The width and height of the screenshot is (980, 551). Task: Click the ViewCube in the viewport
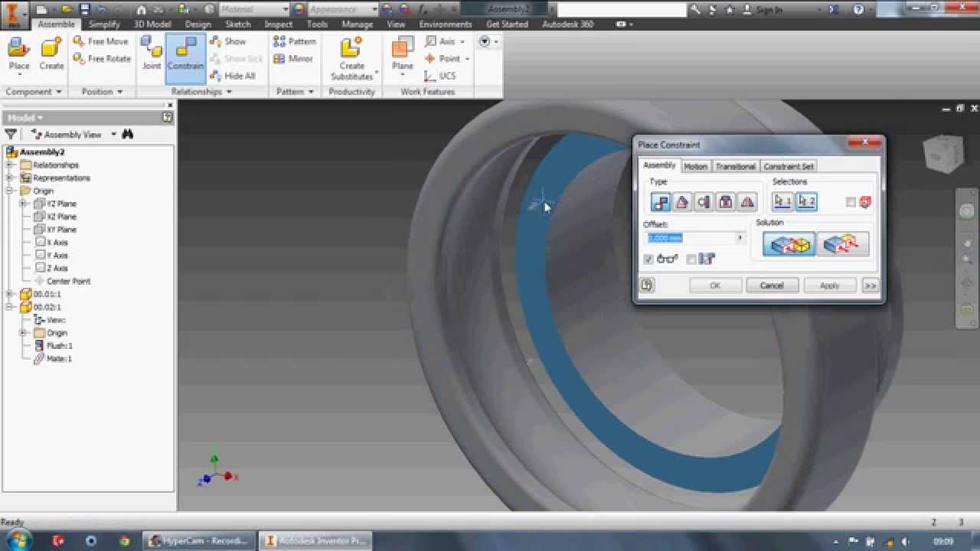[x=942, y=154]
